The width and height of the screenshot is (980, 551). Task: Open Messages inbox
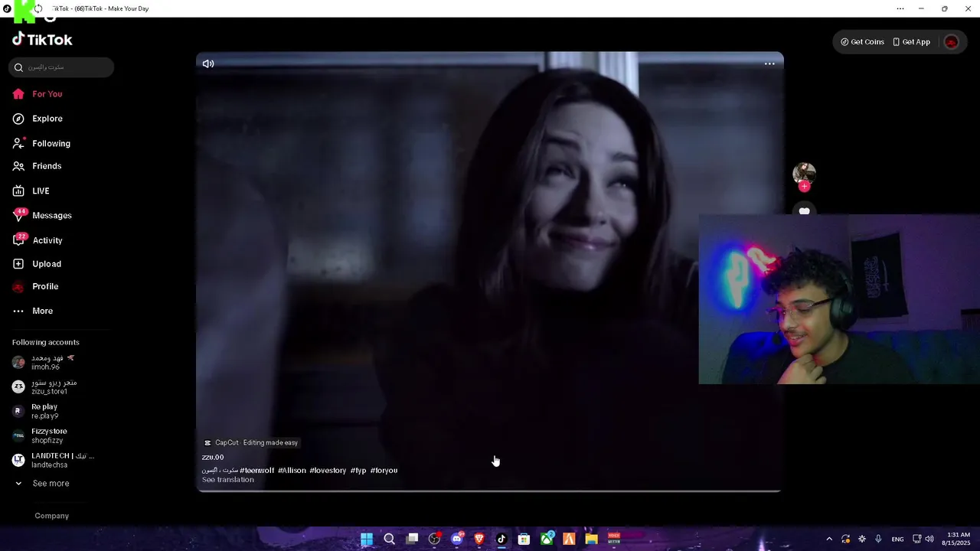(x=41, y=216)
